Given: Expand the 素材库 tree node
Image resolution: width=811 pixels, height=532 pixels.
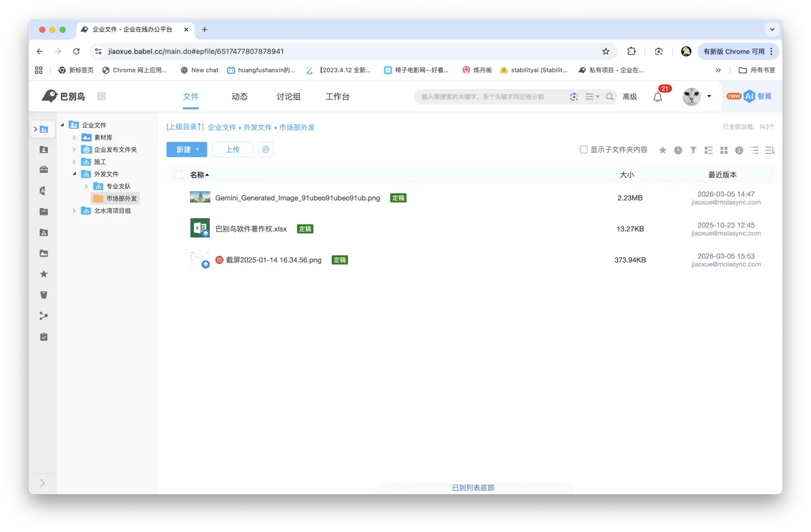Looking at the screenshot, I should point(75,137).
